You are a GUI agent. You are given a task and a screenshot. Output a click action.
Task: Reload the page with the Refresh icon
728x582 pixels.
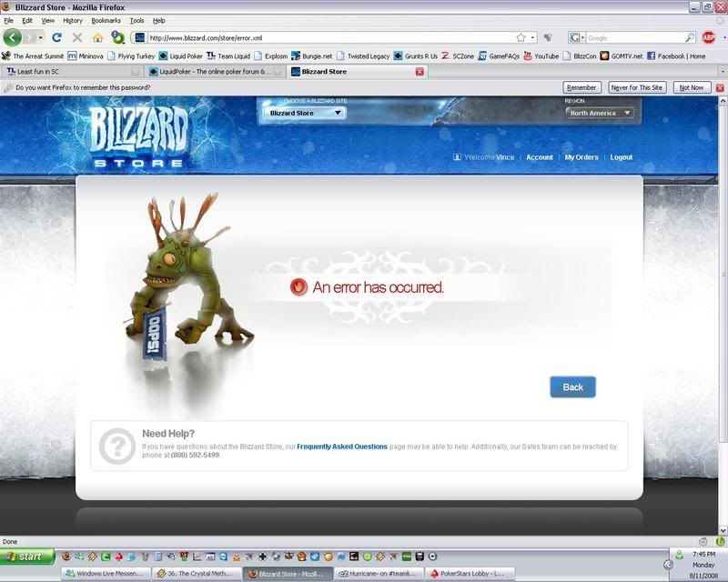point(56,37)
